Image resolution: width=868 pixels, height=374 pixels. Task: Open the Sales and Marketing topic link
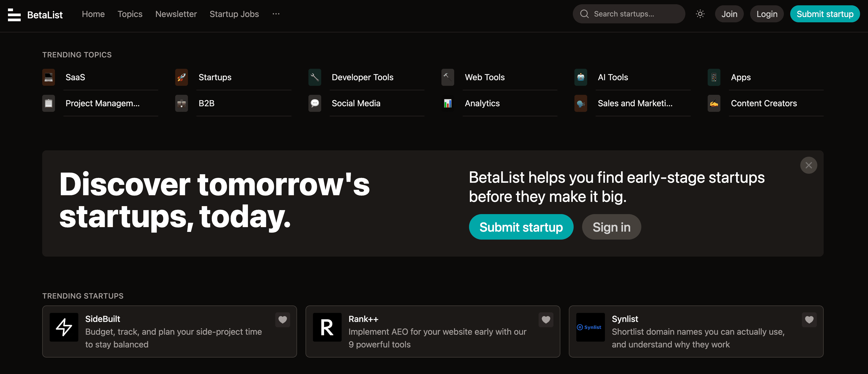click(x=635, y=103)
